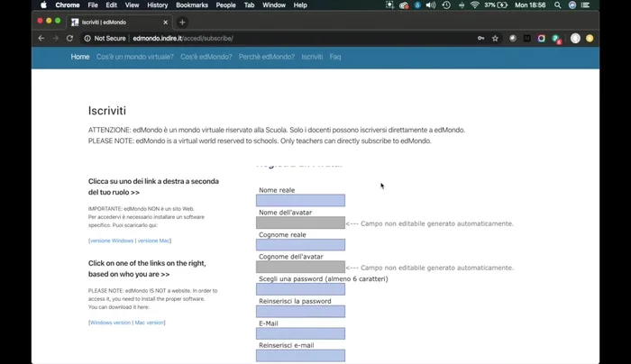This screenshot has height=364, width=631.
Task: Open the Wi-Fi status menu
Action: (x=475, y=5)
